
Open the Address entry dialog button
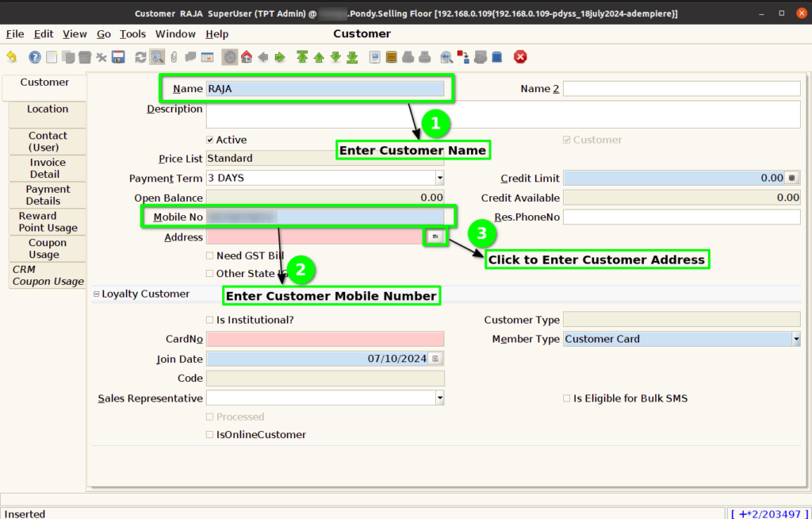click(435, 236)
